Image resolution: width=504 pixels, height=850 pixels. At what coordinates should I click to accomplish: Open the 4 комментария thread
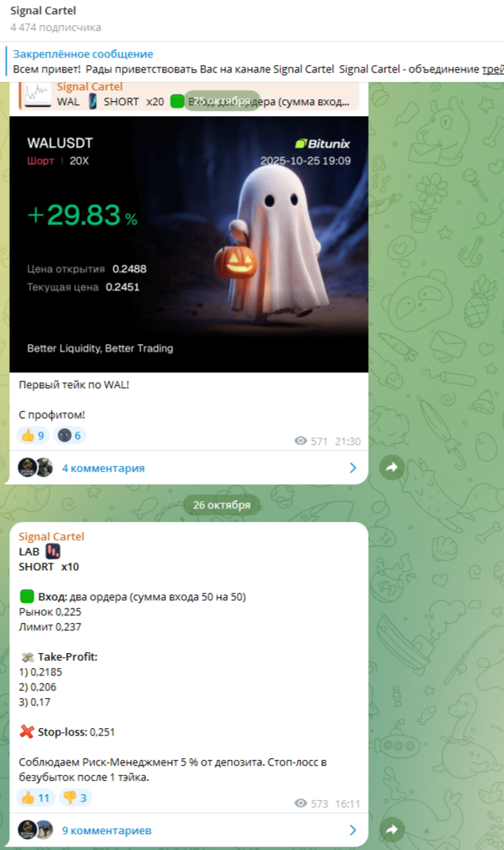click(103, 468)
